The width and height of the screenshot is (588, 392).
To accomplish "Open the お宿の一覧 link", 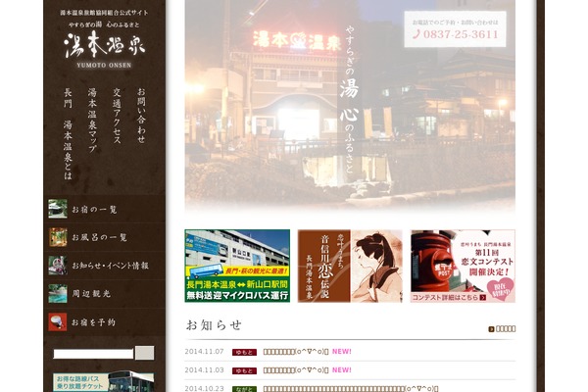I will (94, 210).
